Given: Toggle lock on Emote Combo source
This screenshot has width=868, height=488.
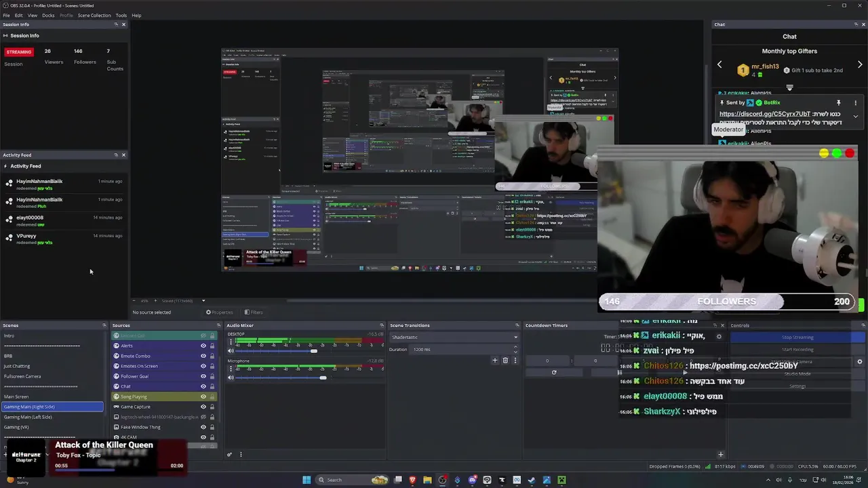Looking at the screenshot, I should pyautogui.click(x=212, y=356).
